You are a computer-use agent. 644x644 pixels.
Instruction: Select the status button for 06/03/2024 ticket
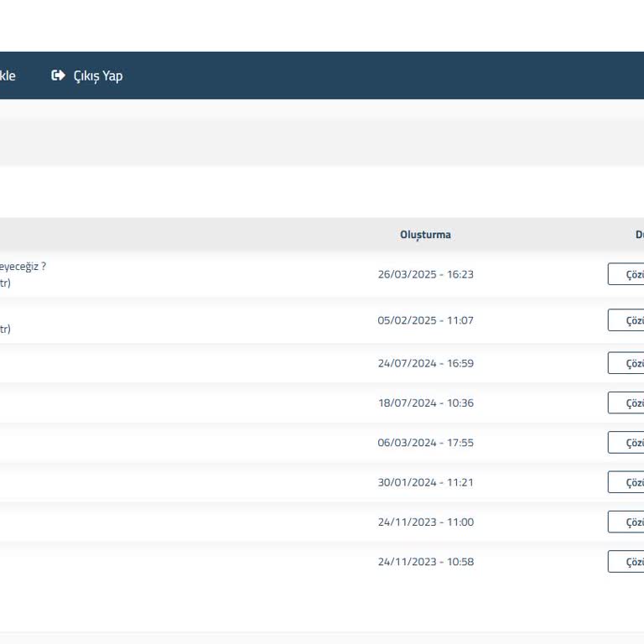[x=626, y=443]
